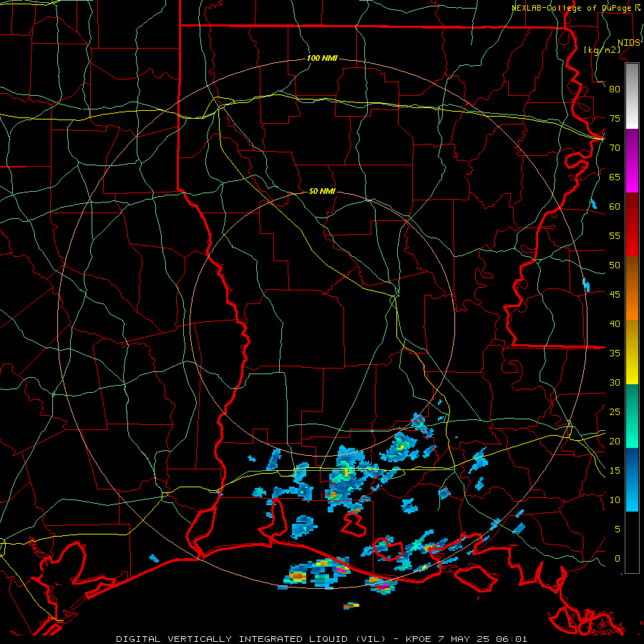
Task: Click the "KPOE" radar site identifier
Action: 418,639
